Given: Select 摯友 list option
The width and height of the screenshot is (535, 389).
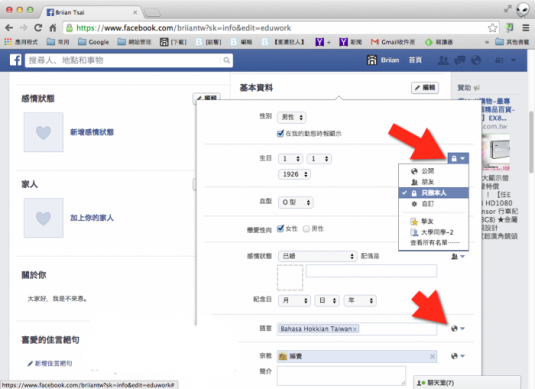Looking at the screenshot, I should click(433, 221).
